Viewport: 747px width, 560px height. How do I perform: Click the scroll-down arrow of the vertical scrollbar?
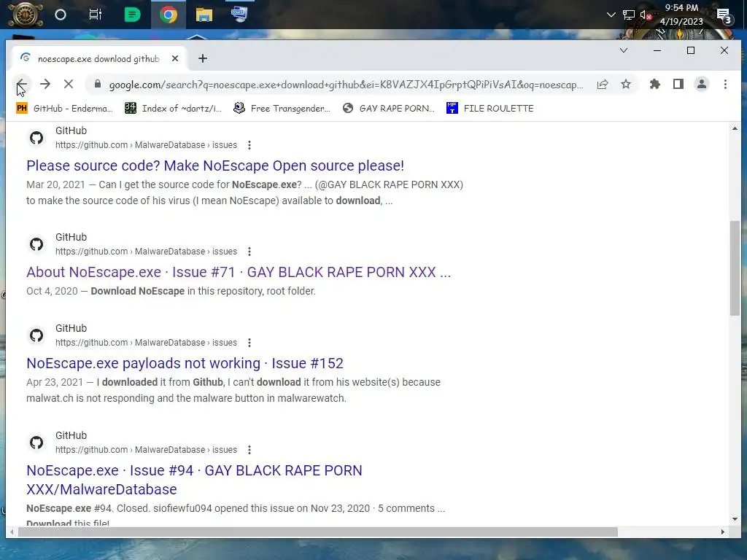[x=734, y=519]
